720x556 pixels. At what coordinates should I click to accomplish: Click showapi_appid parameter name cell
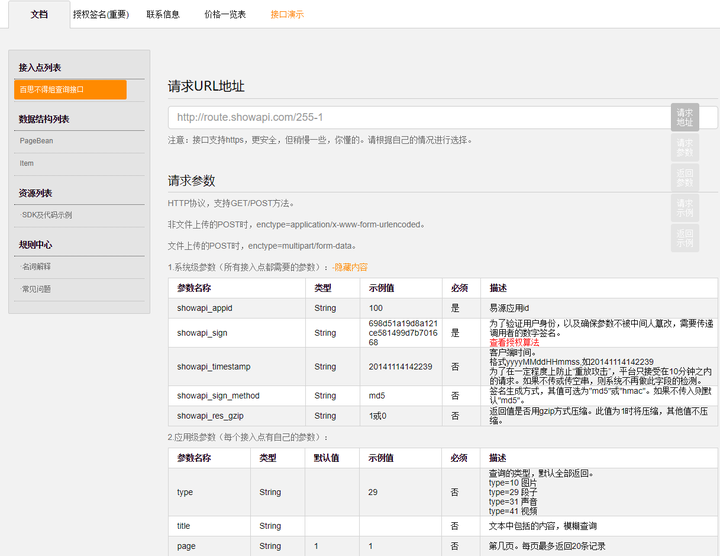click(x=237, y=308)
